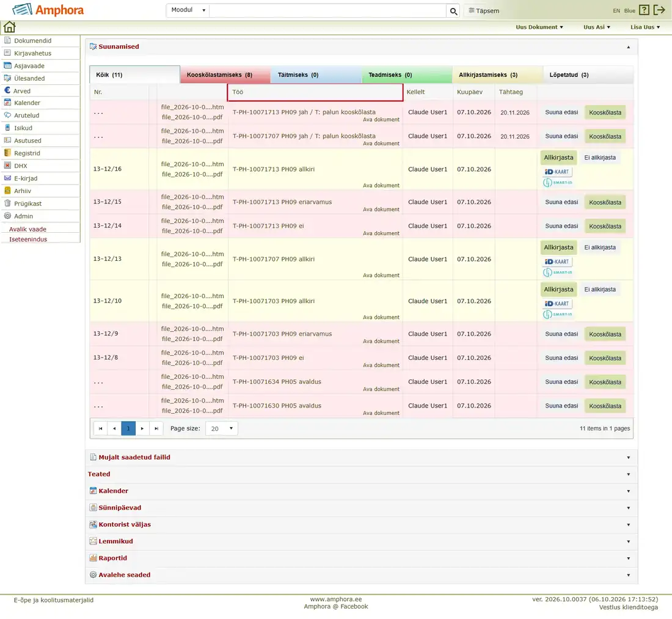
Task: Open Registrid in the sidebar
Action: click(27, 153)
